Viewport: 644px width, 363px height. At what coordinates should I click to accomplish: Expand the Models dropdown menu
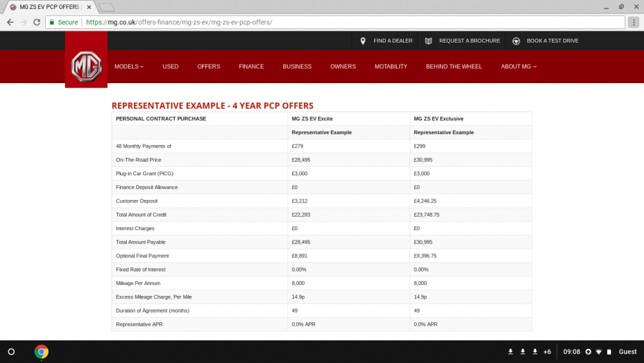coord(129,66)
